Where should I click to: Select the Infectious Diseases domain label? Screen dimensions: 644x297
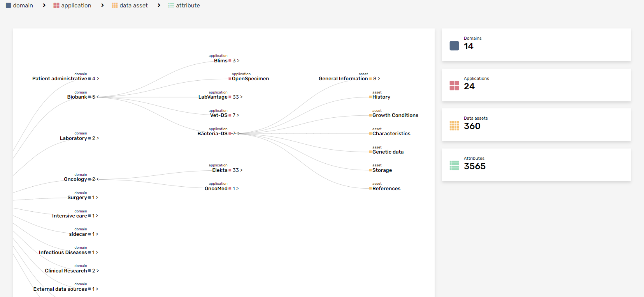coord(63,253)
